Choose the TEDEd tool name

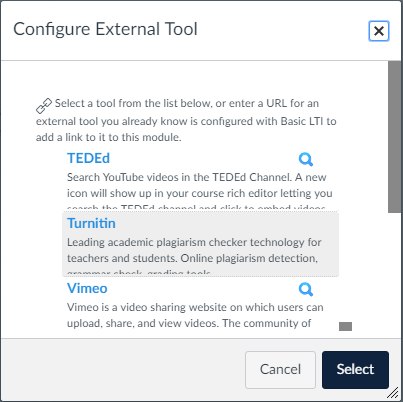(88, 158)
